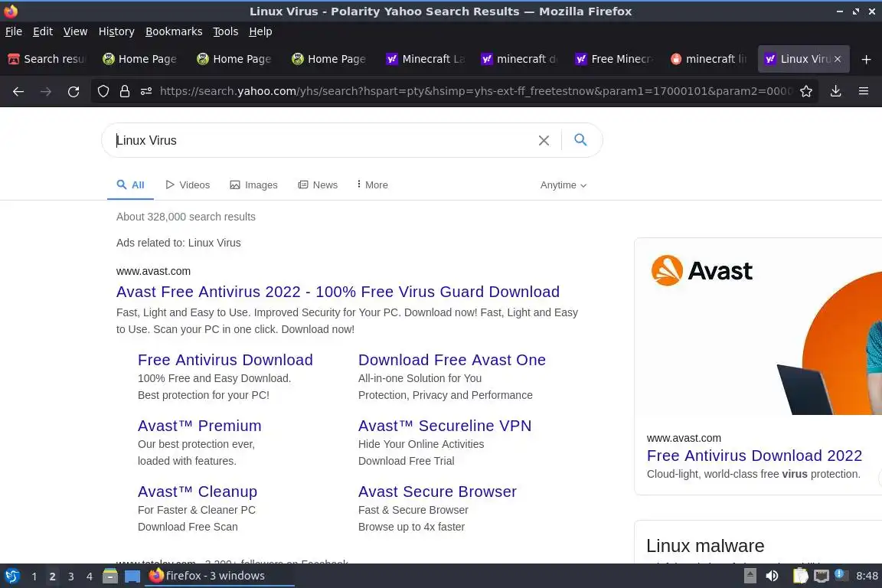The height and width of the screenshot is (588, 882).
Task: Open Free Antivirus Download link
Action: coord(225,360)
